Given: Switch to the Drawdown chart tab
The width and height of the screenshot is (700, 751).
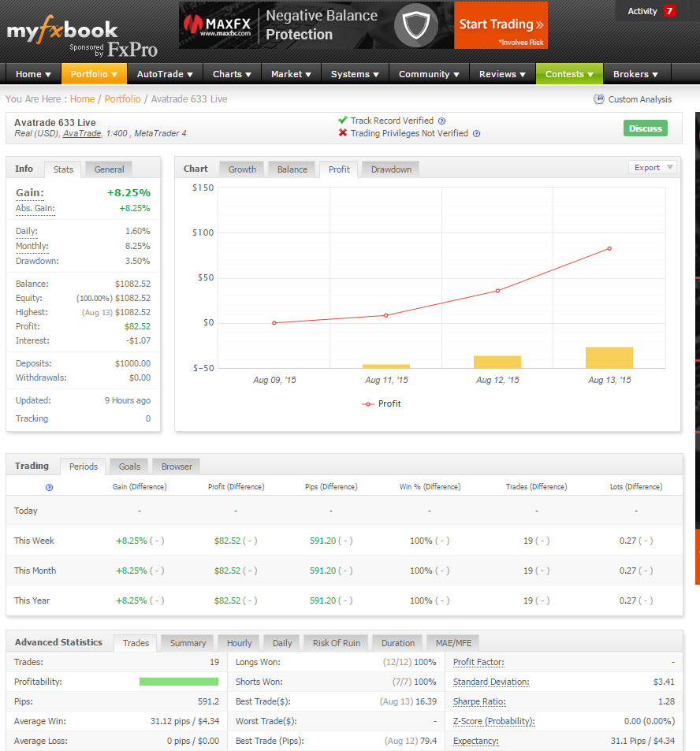Looking at the screenshot, I should (391, 169).
